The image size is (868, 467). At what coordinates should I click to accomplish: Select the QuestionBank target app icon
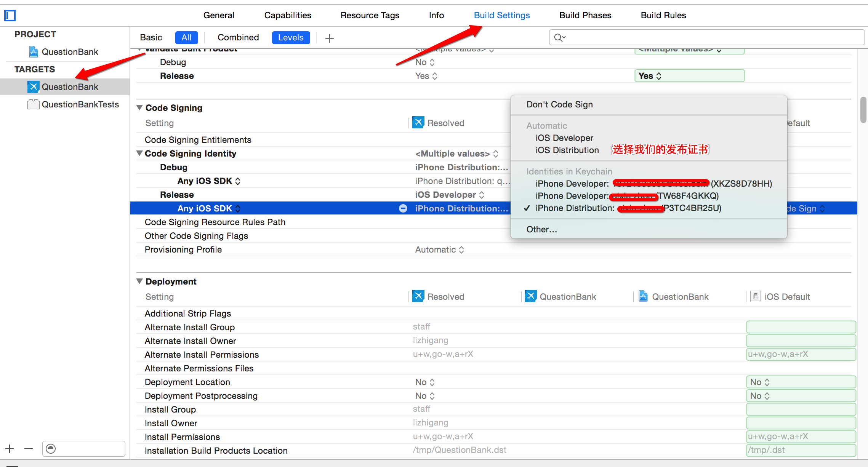pyautogui.click(x=34, y=87)
